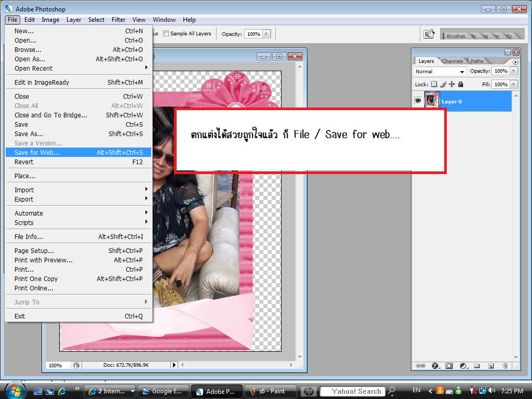Click the Yahoo! Search taskbar field

(x=353, y=392)
